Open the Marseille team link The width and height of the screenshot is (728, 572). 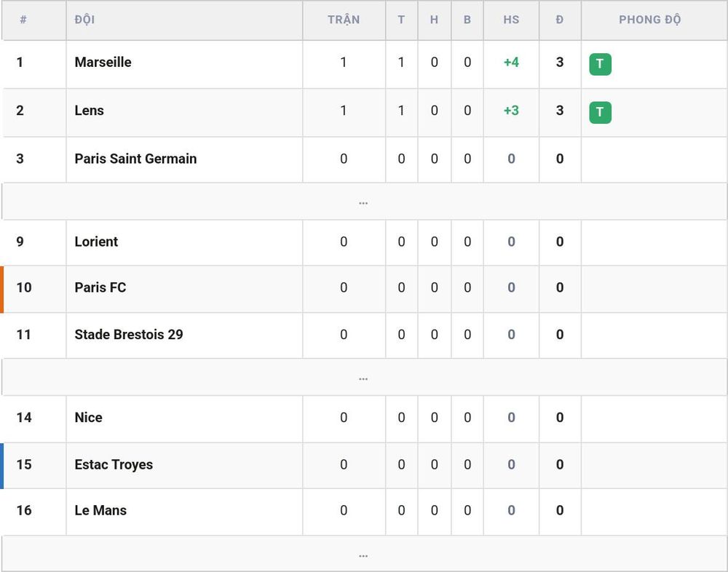point(103,62)
